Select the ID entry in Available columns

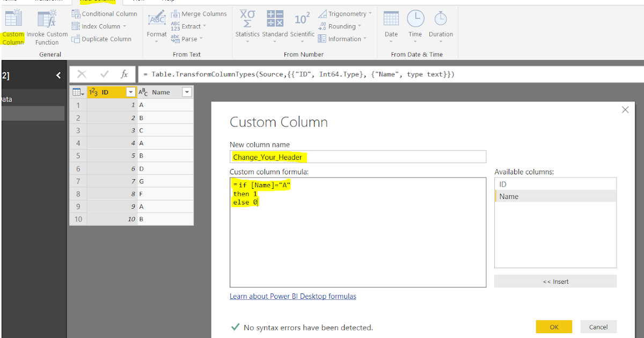coord(504,183)
